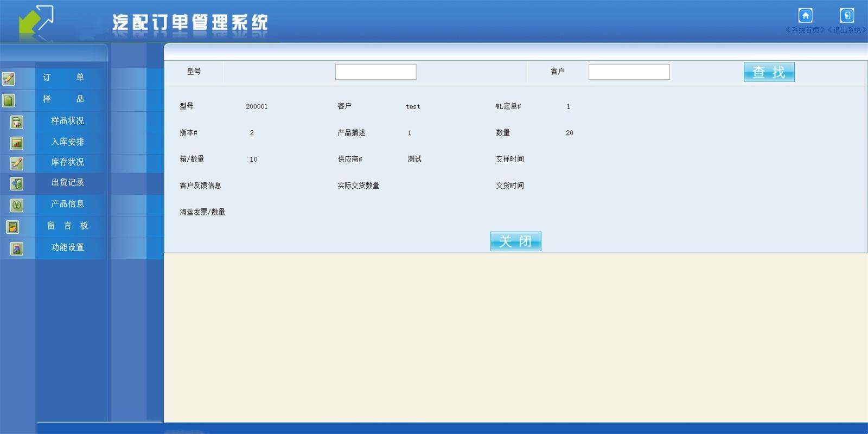
Task: Click the icon beside 产品信息
Action: tap(17, 205)
